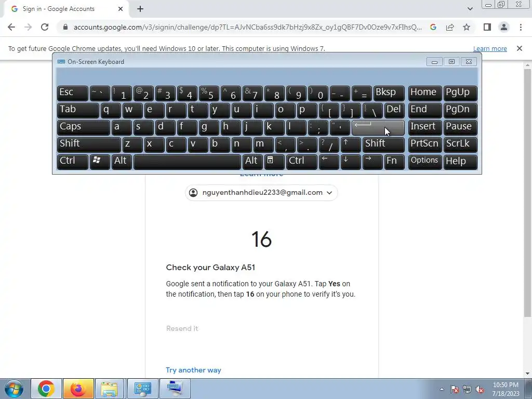This screenshot has height=399, width=532.
Task: Toggle the right Ctrl key
Action: (302, 162)
